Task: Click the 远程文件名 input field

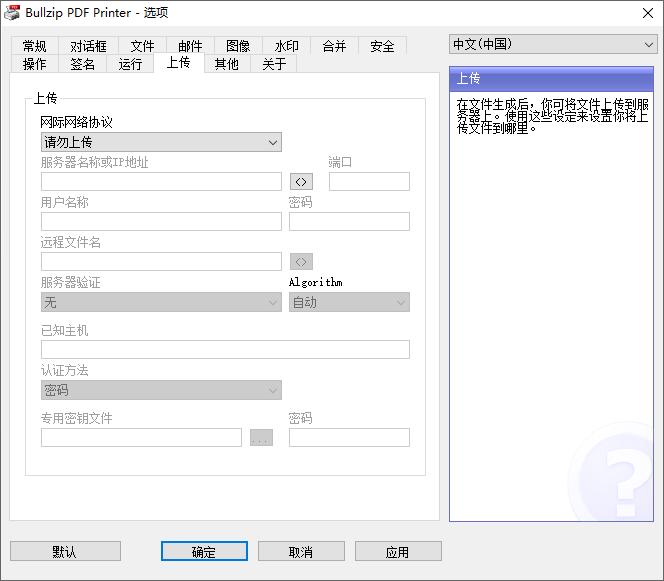Action: click(161, 262)
